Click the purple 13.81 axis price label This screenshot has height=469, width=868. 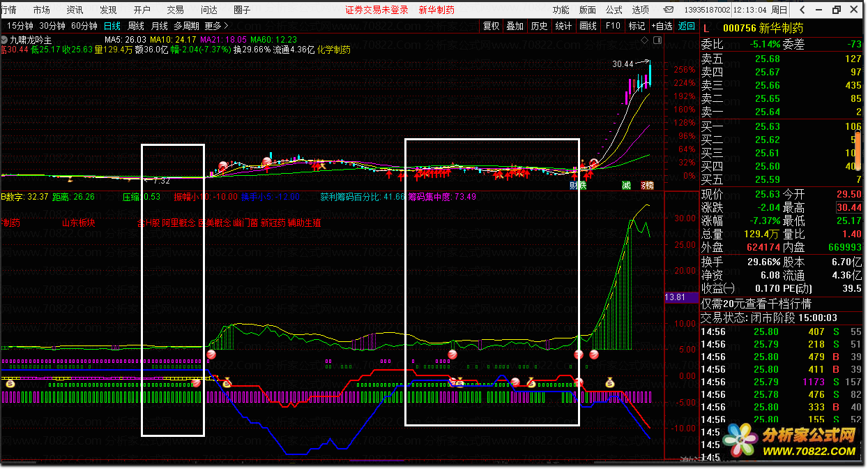click(680, 297)
